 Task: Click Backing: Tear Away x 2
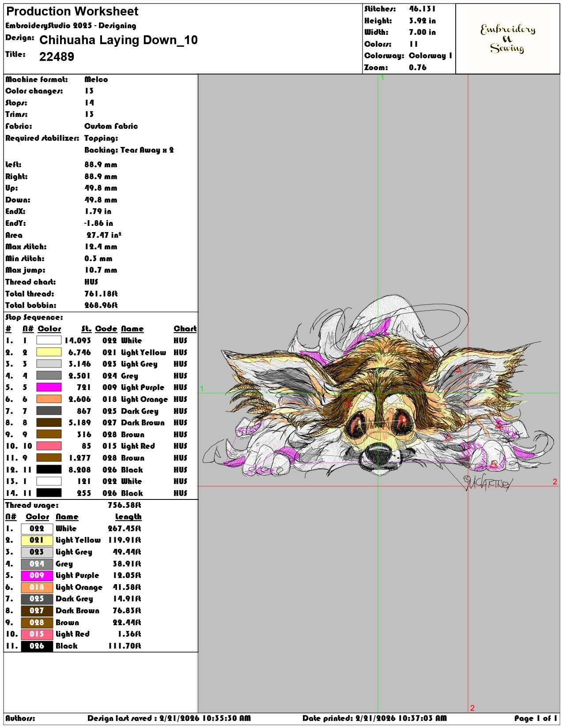[129, 150]
